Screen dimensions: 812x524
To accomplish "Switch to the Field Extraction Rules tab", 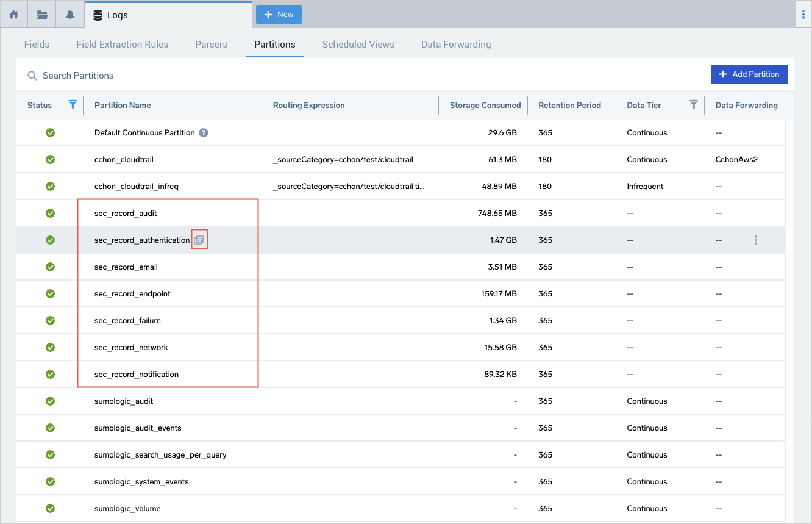I will [x=122, y=45].
